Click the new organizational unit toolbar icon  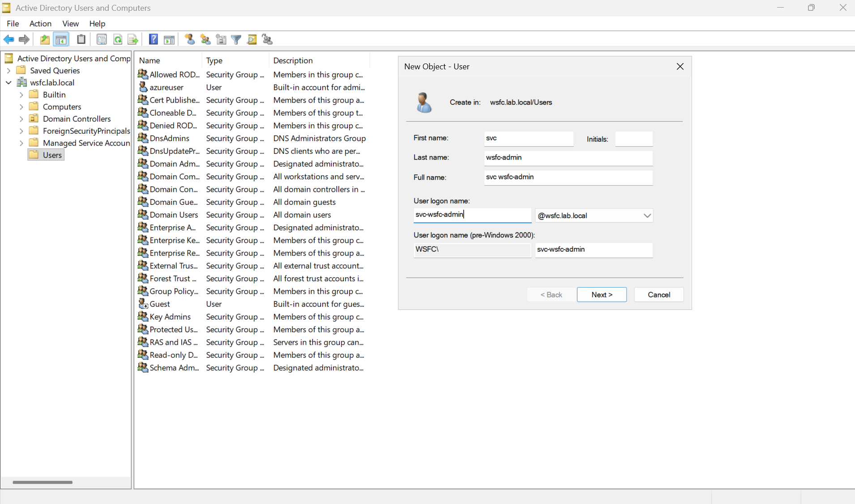[221, 39]
